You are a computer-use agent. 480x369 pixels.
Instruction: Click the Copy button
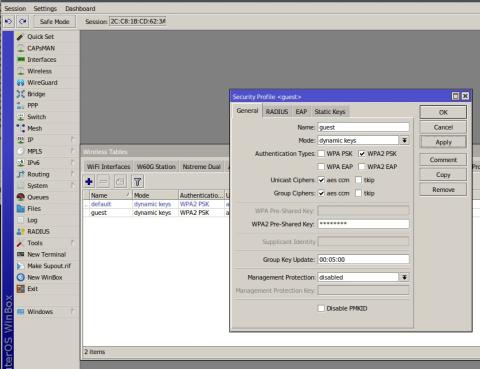443,175
